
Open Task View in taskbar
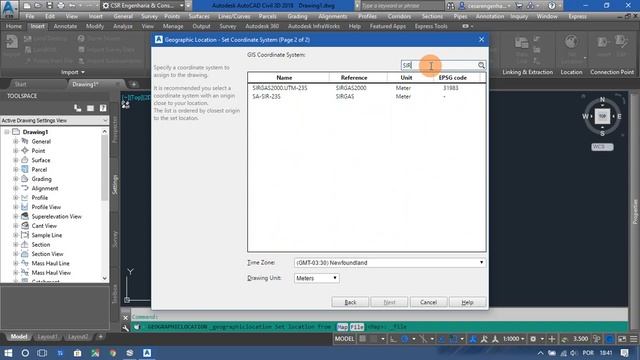pos(42,353)
